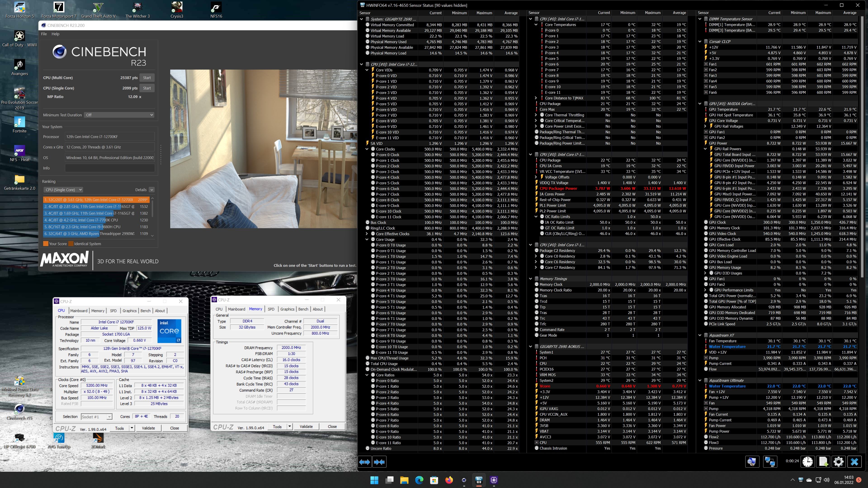The width and height of the screenshot is (868, 488).
Task: Open Crysis3 desktop icon
Action: [177, 10]
